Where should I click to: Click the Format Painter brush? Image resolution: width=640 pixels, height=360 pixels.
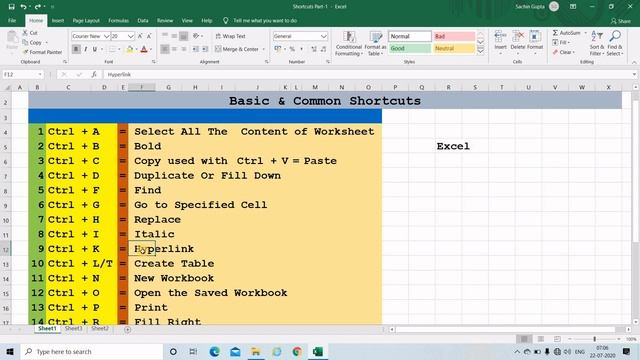coord(25,52)
